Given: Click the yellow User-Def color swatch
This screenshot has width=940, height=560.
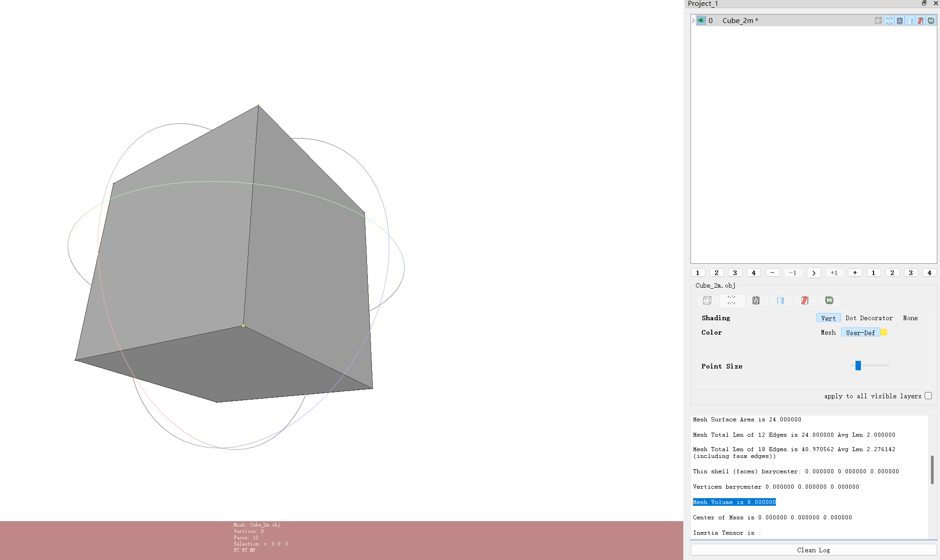Looking at the screenshot, I should pyautogui.click(x=884, y=332).
